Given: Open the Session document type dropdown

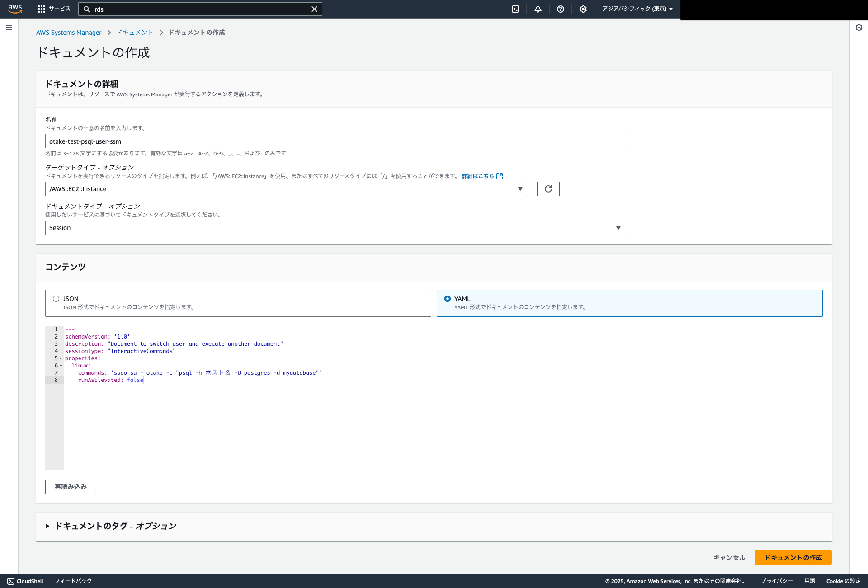Looking at the screenshot, I should point(335,228).
